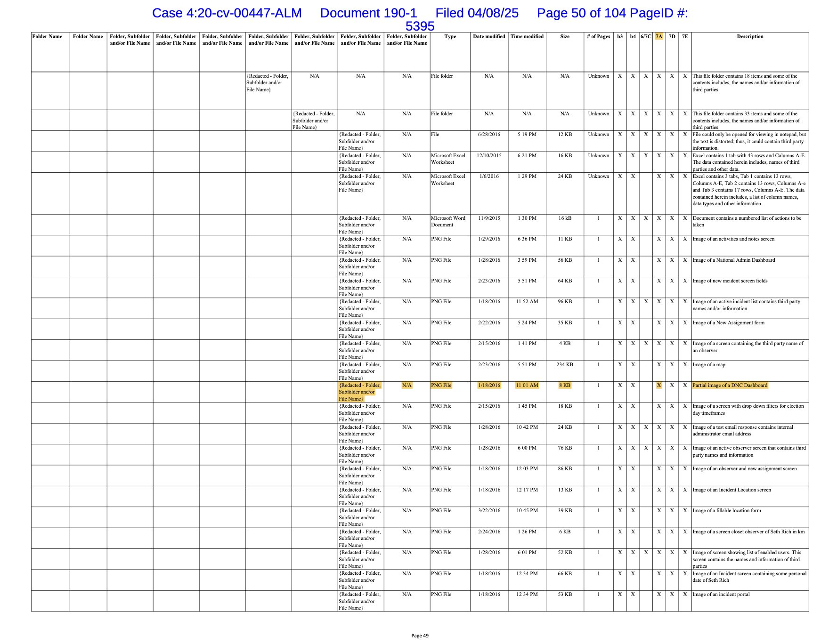The width and height of the screenshot is (829, 644).
Task: Click 'Image of an active observer screen' description
Action: [749, 451]
